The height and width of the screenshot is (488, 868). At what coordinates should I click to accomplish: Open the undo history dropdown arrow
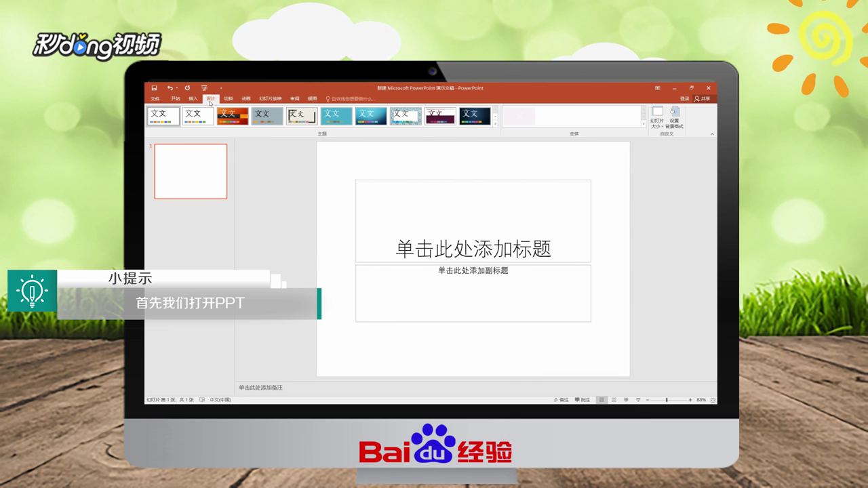[177, 88]
